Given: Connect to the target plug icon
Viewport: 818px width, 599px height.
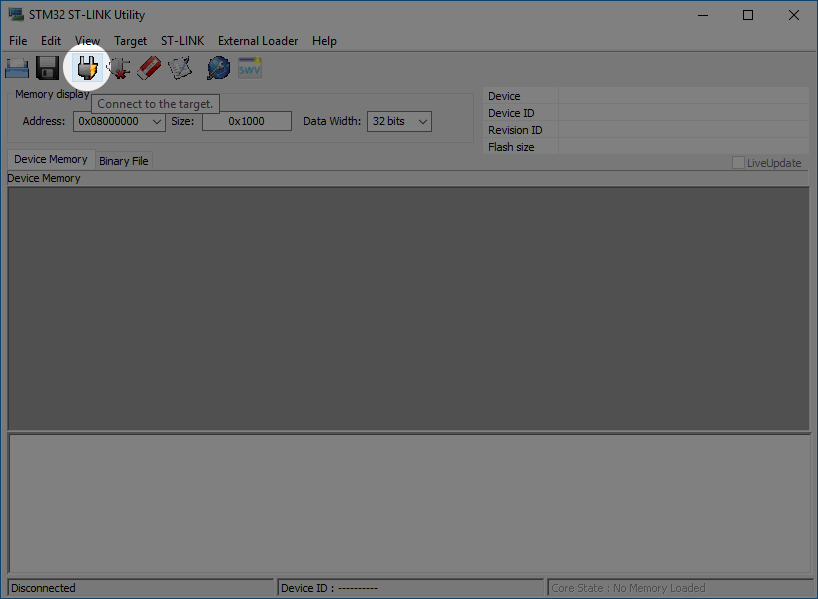Looking at the screenshot, I should [x=87, y=68].
